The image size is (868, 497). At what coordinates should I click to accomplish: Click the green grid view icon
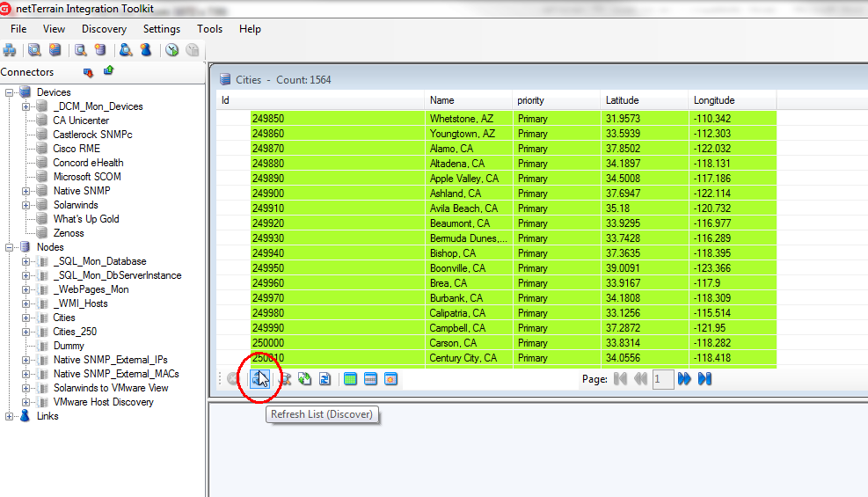pyautogui.click(x=350, y=379)
